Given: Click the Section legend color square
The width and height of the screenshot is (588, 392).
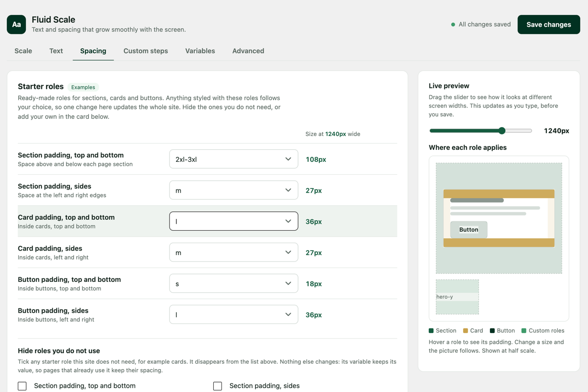Looking at the screenshot, I should tap(431, 331).
